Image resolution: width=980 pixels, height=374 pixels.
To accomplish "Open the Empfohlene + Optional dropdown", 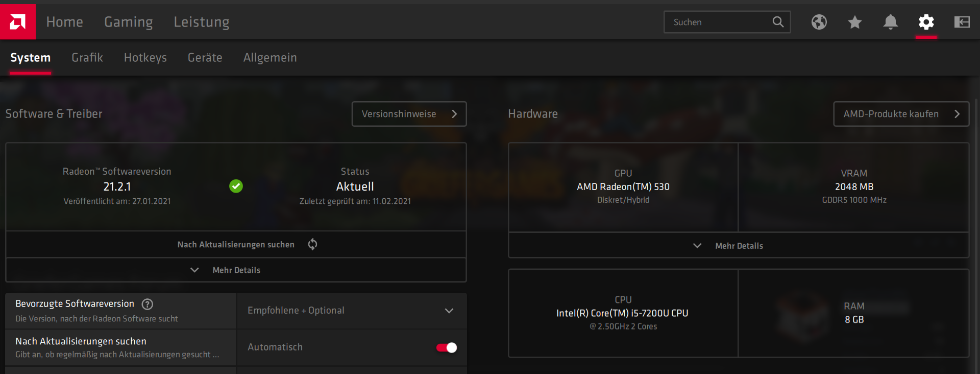I will 352,311.
